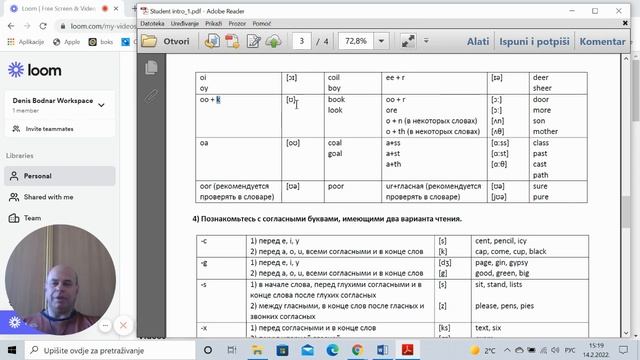Switch to the Loom browser tab
640x360 pixels.
(x=57, y=9)
